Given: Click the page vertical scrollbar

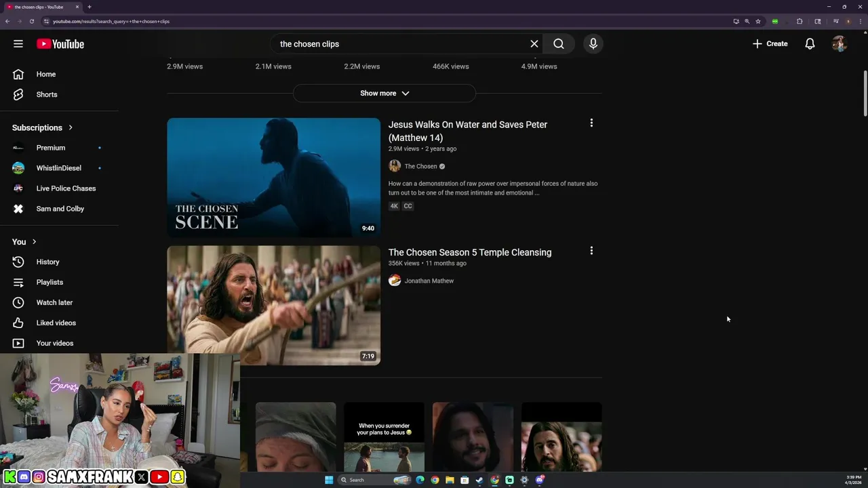Looking at the screenshot, I should [865, 94].
